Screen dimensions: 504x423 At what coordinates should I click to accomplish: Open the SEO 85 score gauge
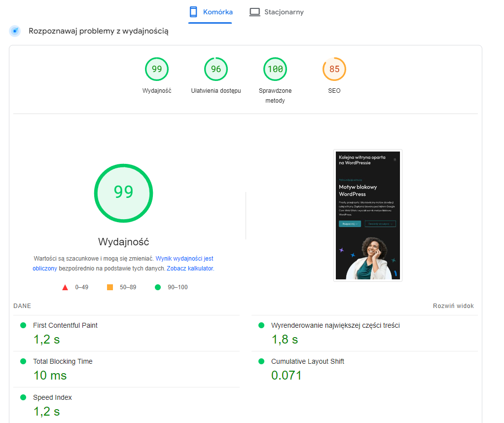(334, 69)
